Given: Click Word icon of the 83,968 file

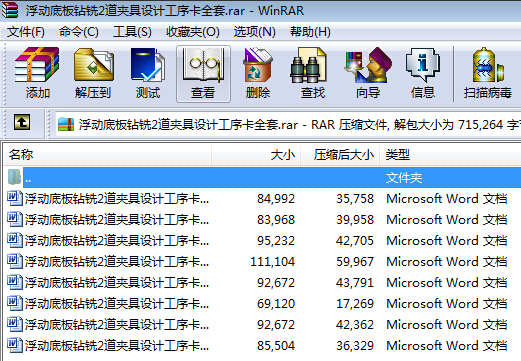Looking at the screenshot, I should click(15, 219).
